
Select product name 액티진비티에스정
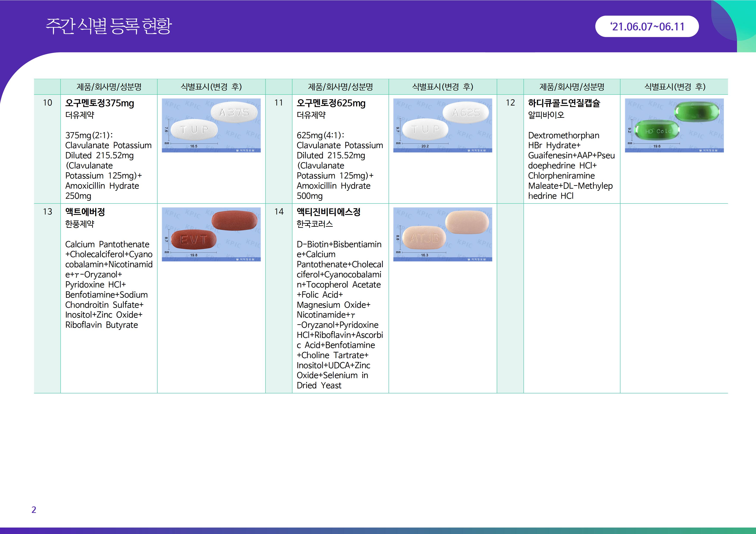tap(328, 212)
